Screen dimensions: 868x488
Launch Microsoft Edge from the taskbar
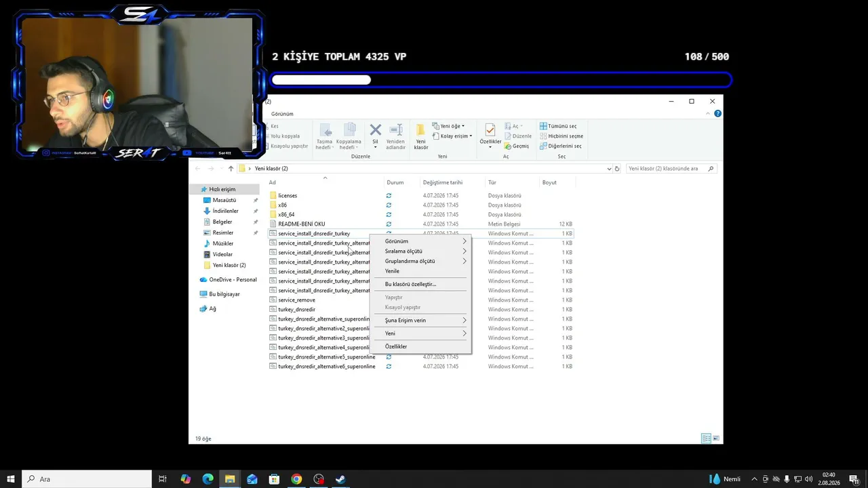[208, 479]
